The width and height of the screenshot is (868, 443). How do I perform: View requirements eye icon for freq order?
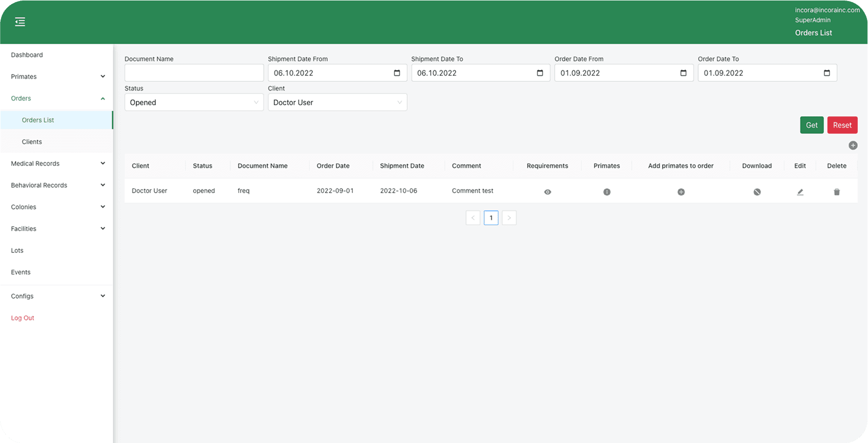pos(547,192)
